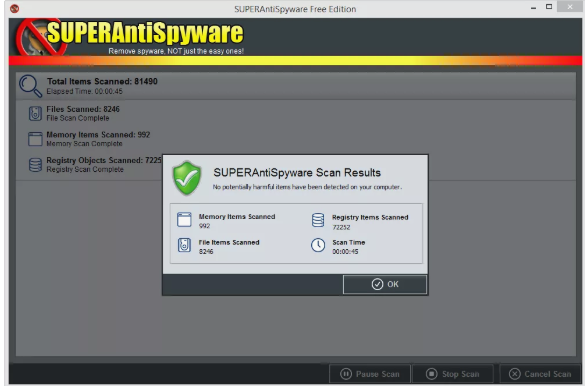Click "Elapsed Time: 00:00:45" text

coord(84,91)
